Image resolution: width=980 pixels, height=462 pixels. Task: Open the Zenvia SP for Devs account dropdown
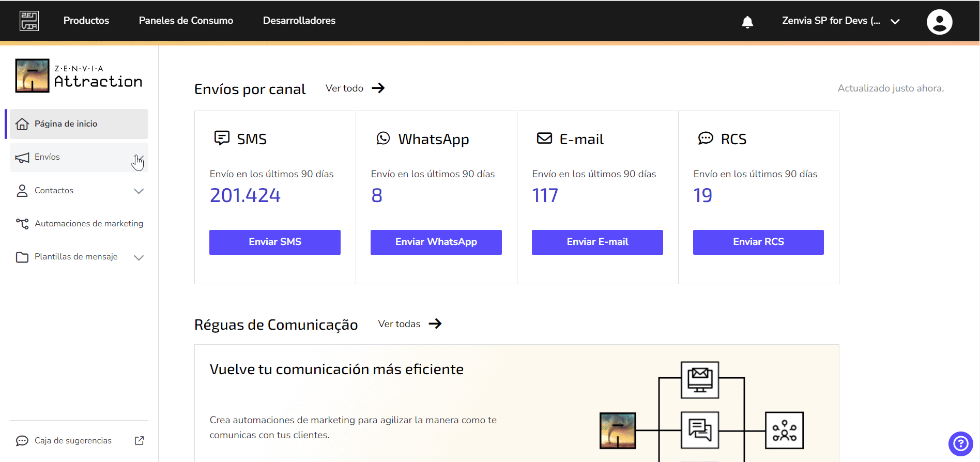(x=841, y=21)
